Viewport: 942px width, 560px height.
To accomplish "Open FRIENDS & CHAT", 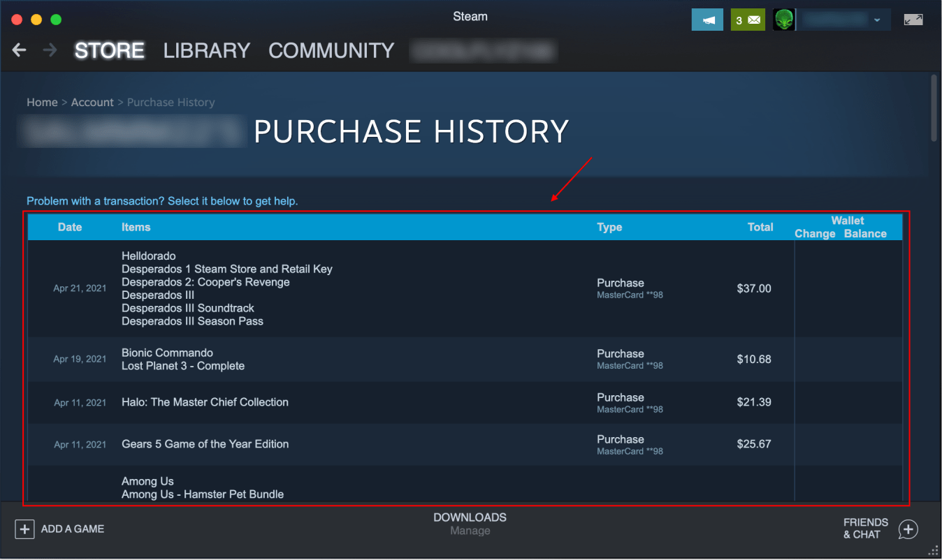I will pos(865,528).
